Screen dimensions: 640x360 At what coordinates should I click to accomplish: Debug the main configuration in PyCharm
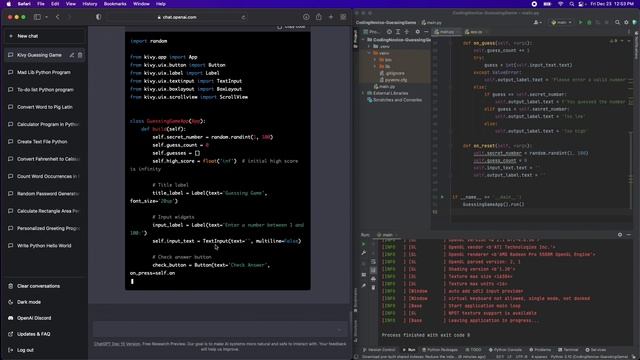pyautogui.click(x=589, y=22)
